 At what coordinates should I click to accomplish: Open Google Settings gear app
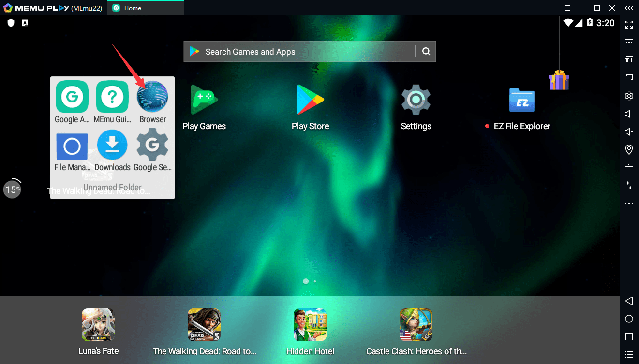152,145
